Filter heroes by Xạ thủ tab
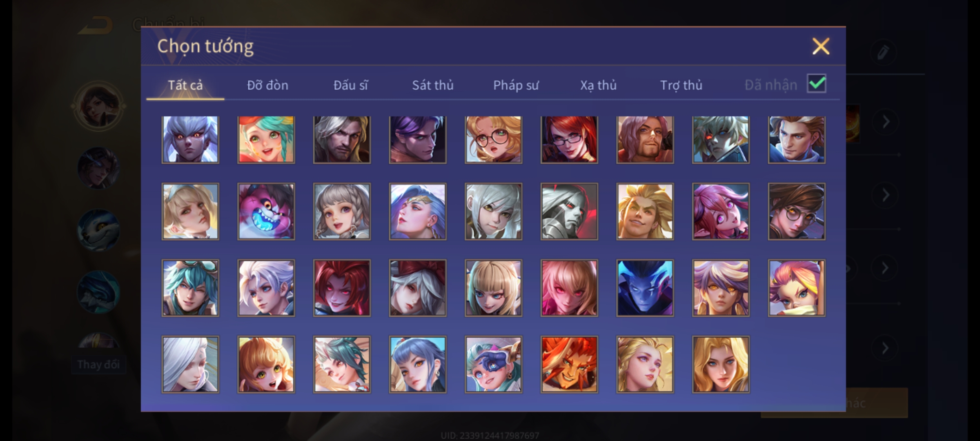 tap(598, 85)
